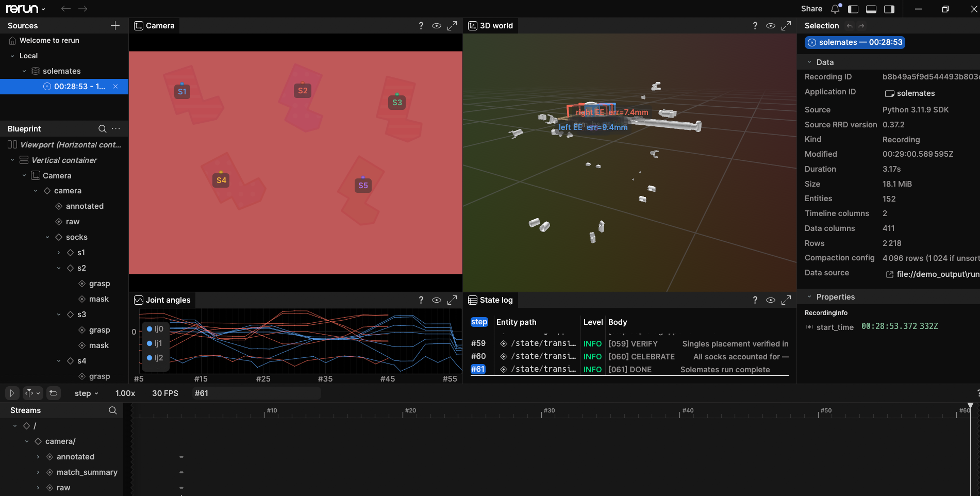Add a new source with plus icon

(115, 26)
